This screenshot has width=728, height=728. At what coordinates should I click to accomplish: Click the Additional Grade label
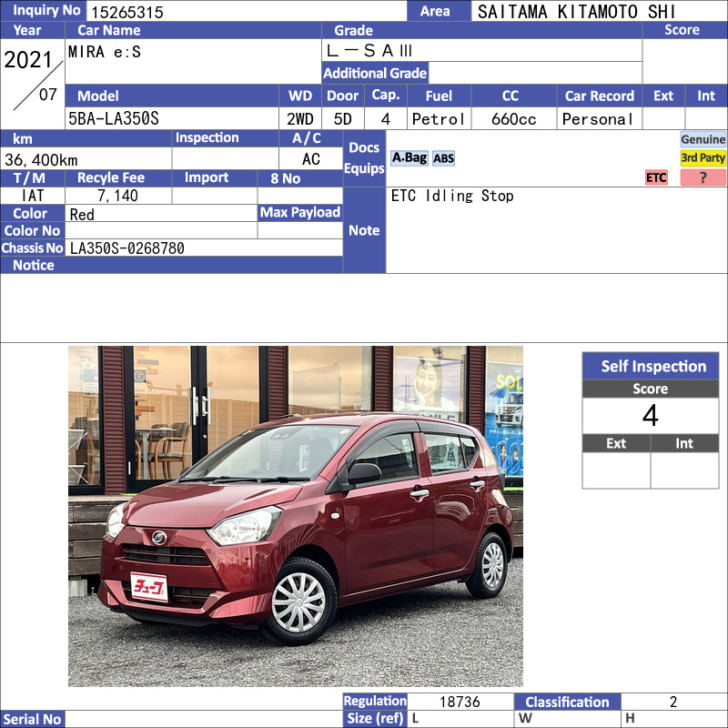[375, 73]
